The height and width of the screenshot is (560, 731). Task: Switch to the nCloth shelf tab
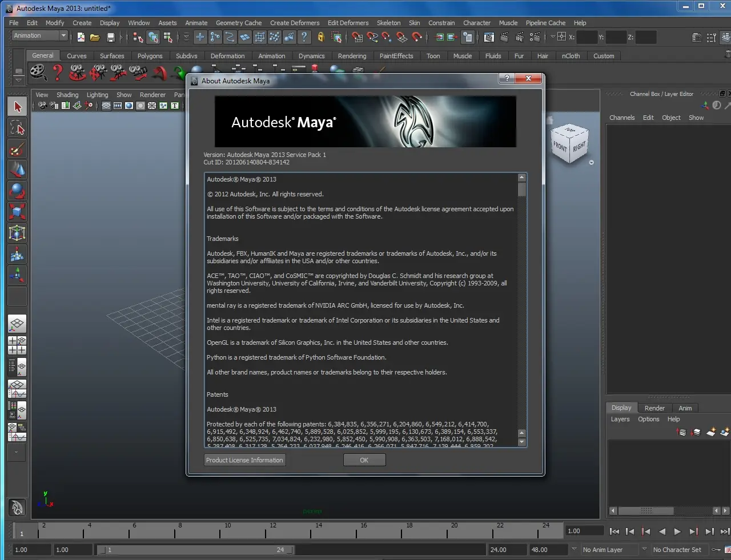[x=571, y=56]
